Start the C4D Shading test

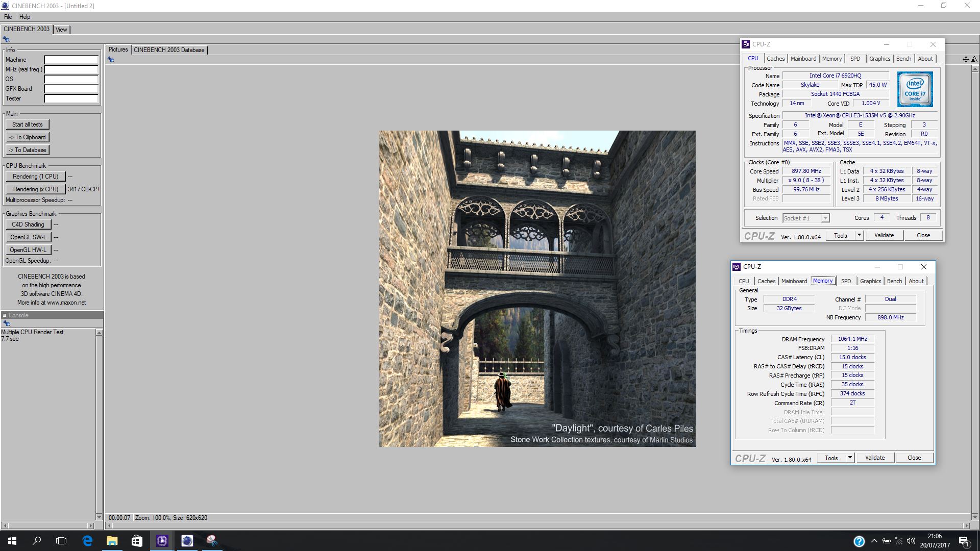28,224
